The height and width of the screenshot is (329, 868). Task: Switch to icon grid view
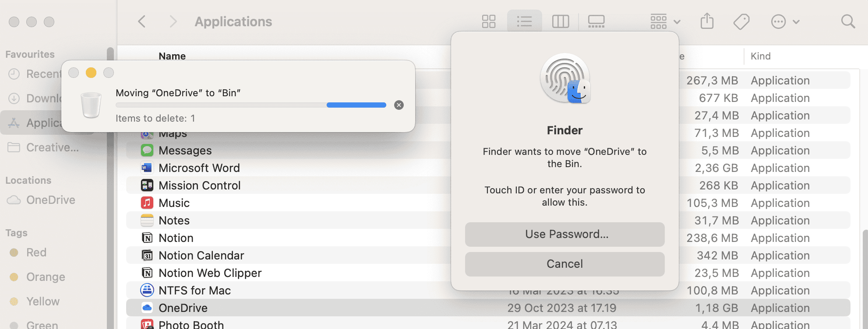tap(488, 21)
